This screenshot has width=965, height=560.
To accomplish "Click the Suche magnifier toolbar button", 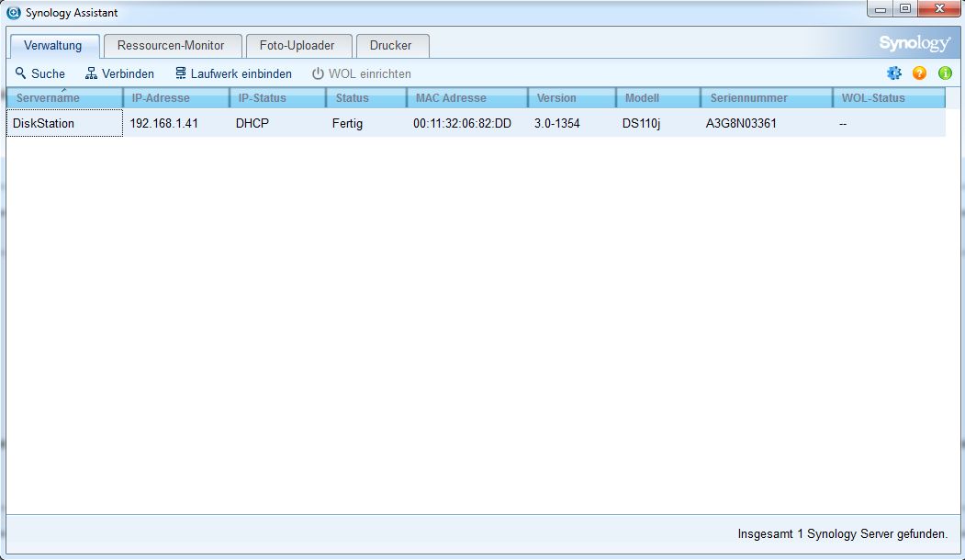I will click(40, 73).
